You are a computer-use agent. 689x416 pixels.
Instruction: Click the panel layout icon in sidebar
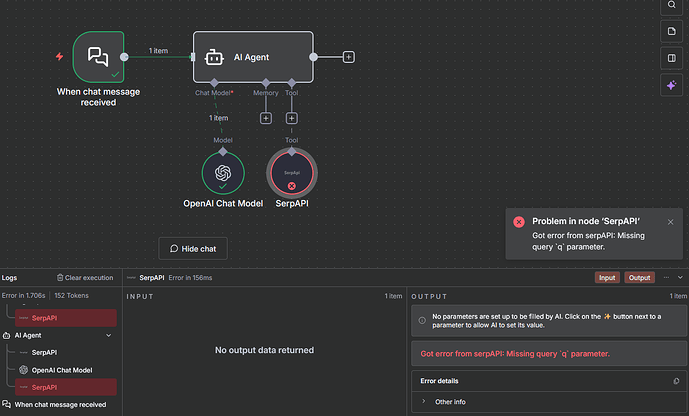coord(671,59)
